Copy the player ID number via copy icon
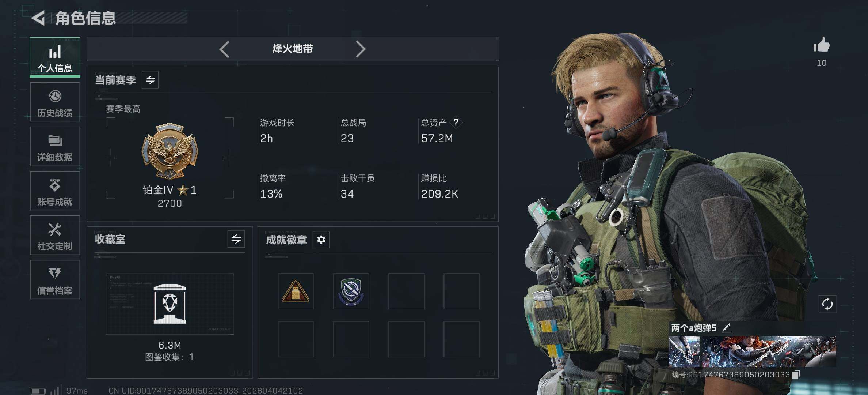This screenshot has height=395, width=868. click(796, 375)
